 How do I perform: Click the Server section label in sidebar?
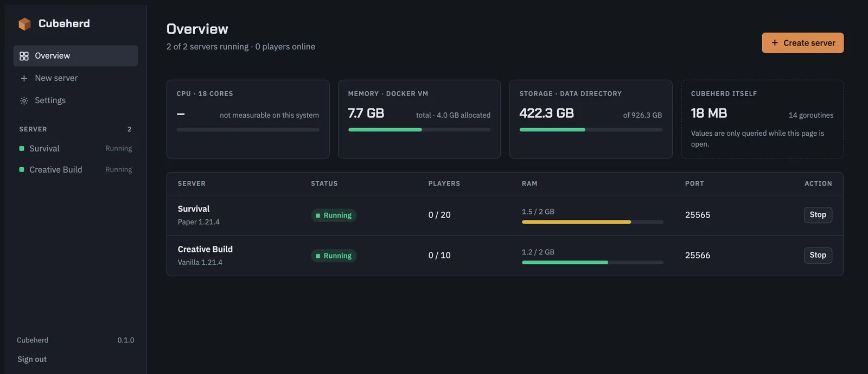point(33,129)
